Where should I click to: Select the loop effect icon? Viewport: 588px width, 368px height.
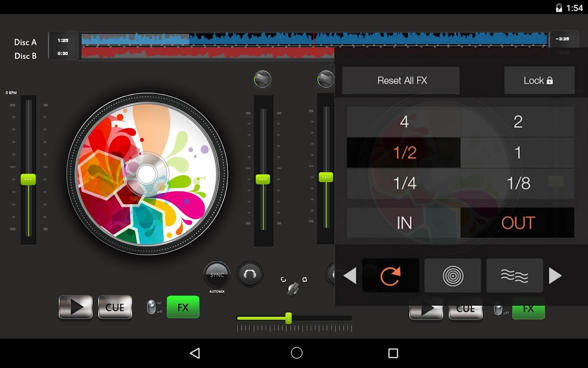[x=390, y=276]
